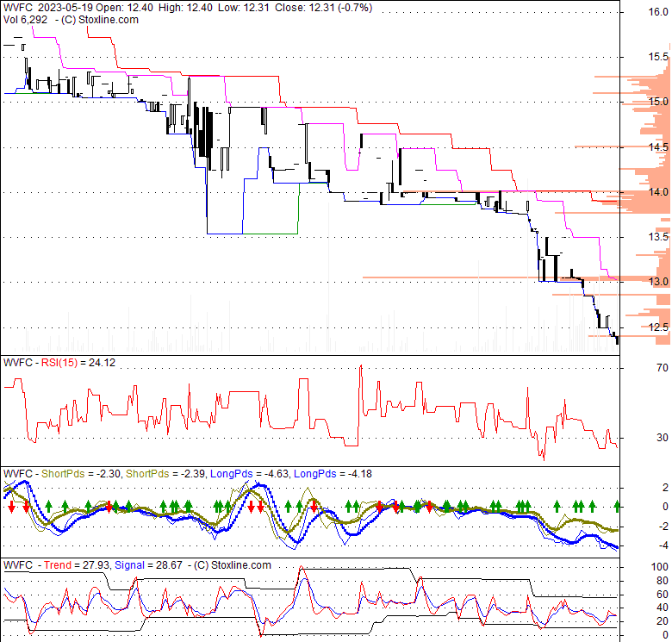Click the 15.0 price axis label

658,102
